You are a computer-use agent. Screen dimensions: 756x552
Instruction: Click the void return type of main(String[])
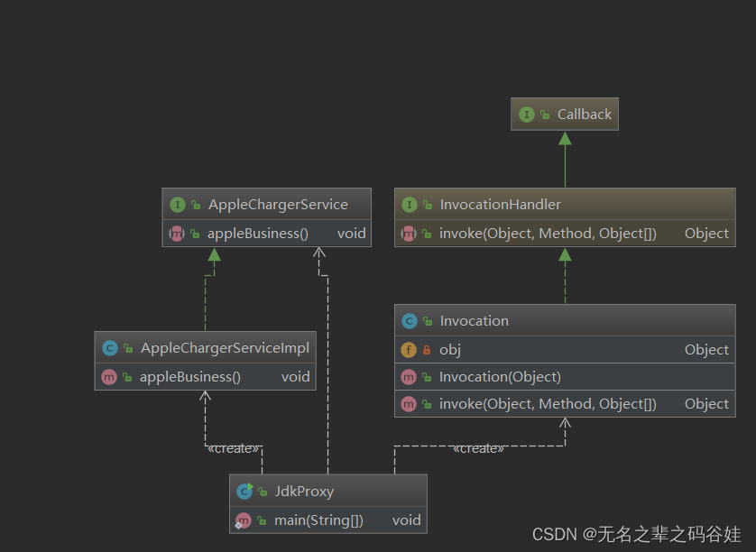tap(406, 520)
